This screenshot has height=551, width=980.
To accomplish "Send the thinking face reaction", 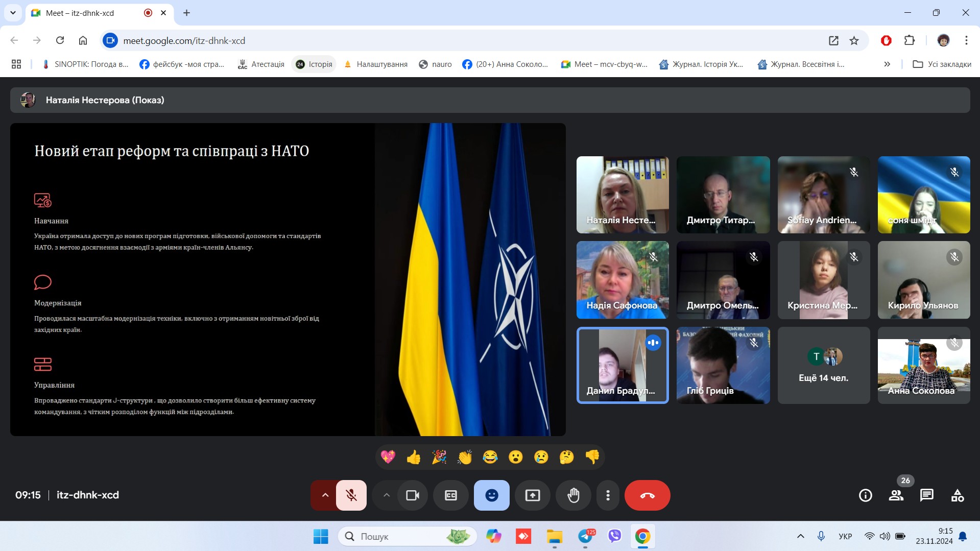I will click(x=567, y=457).
